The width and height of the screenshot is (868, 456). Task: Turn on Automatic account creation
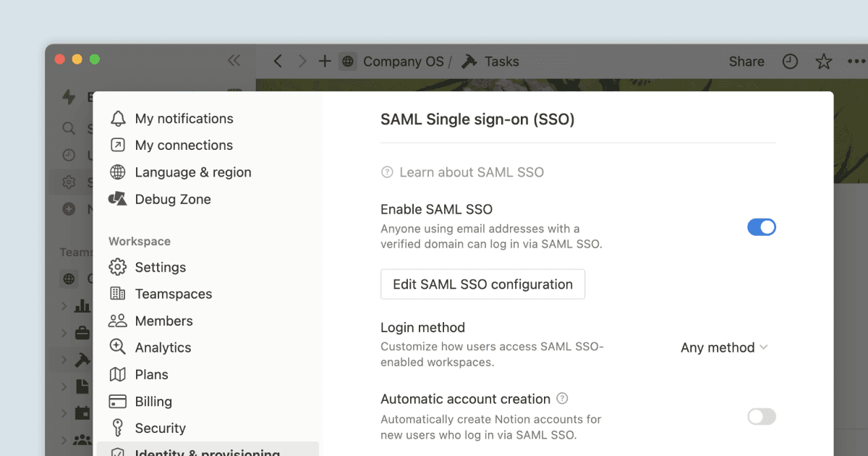click(761, 416)
